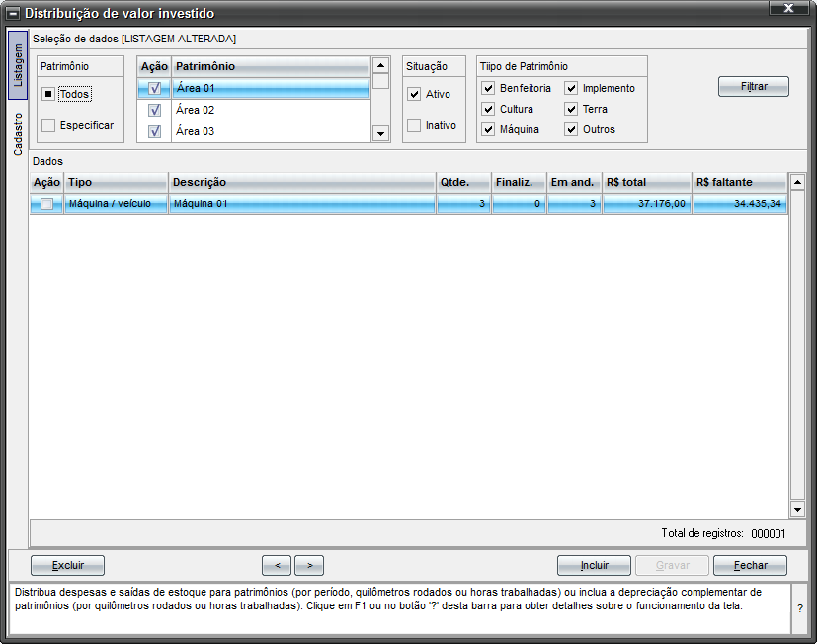The height and width of the screenshot is (644, 817).
Task: Open help with the '?' button
Action: click(800, 608)
